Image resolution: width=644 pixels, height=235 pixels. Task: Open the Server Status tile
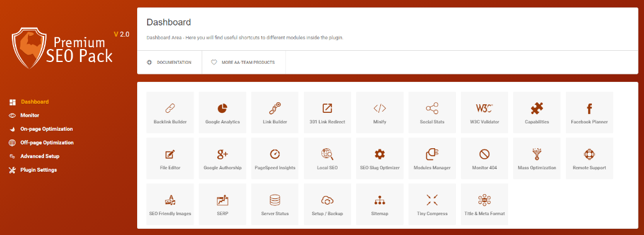[275, 204]
